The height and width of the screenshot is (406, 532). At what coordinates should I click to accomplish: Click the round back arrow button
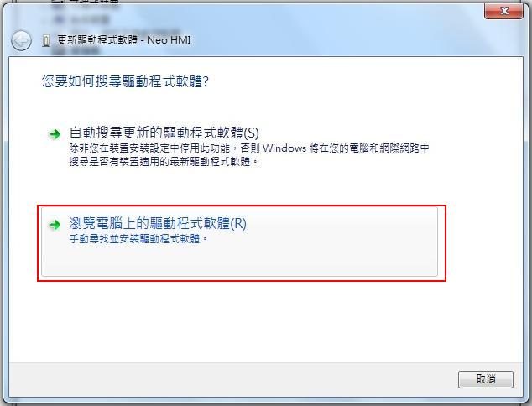[x=21, y=41]
